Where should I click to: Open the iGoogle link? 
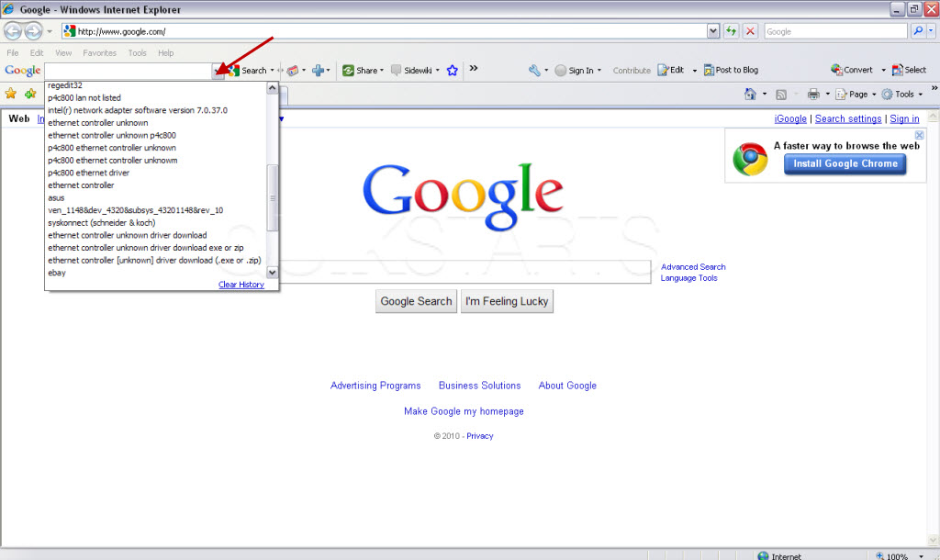click(790, 118)
